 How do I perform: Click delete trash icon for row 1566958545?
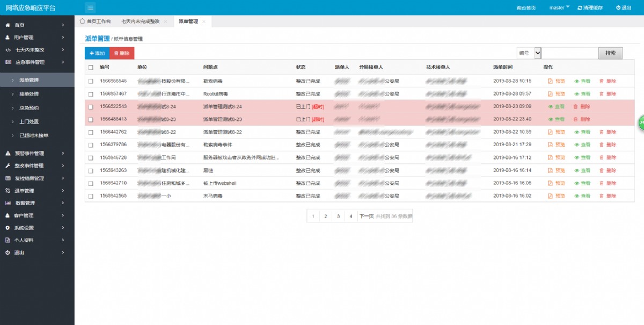[x=602, y=81]
